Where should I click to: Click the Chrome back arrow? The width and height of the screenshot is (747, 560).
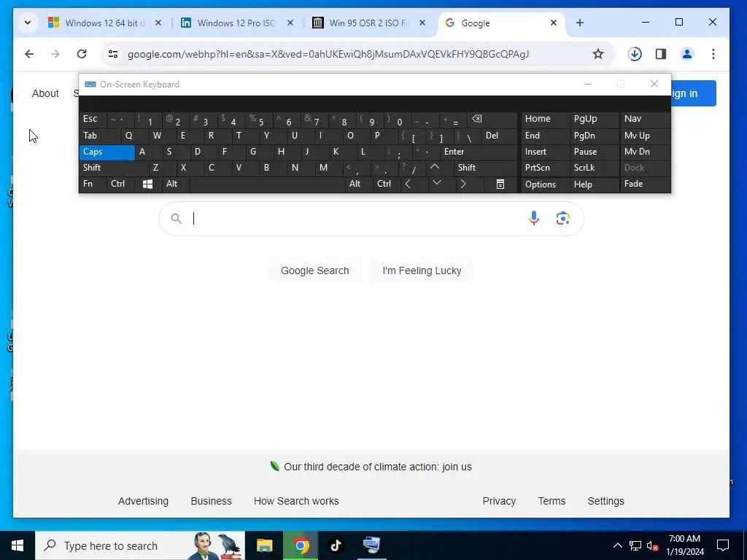tap(29, 54)
